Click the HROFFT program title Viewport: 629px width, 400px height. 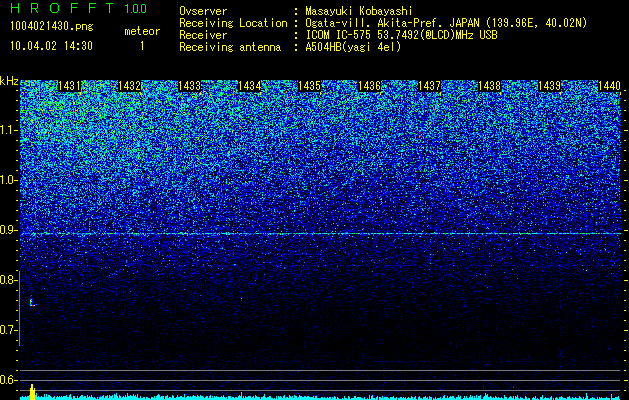point(62,8)
